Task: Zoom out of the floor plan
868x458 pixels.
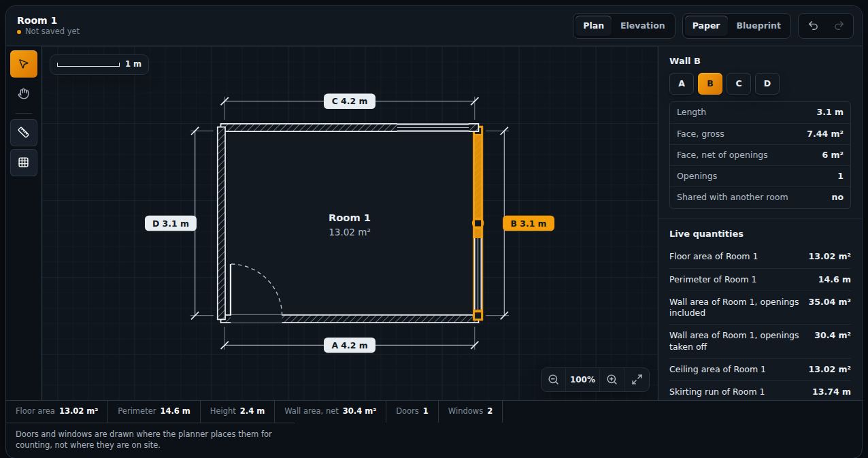Action: click(x=554, y=380)
